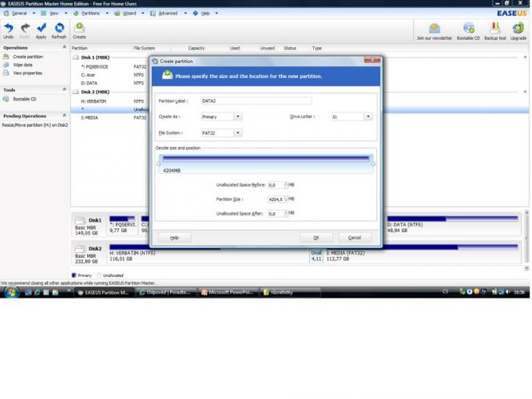
Task: Select the H: VERBATIM partition row
Action: point(109,101)
